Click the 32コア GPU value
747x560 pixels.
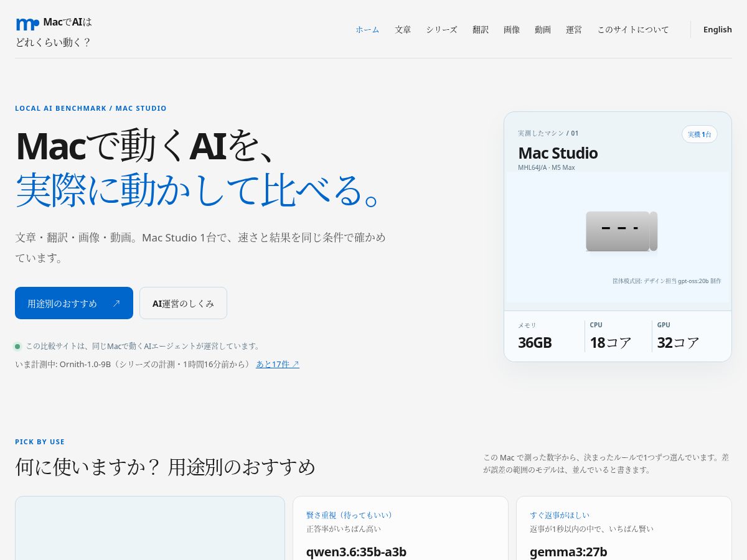[x=679, y=342]
